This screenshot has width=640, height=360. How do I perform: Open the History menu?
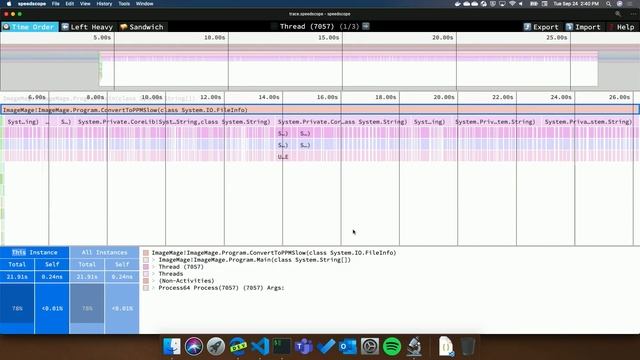[104, 4]
